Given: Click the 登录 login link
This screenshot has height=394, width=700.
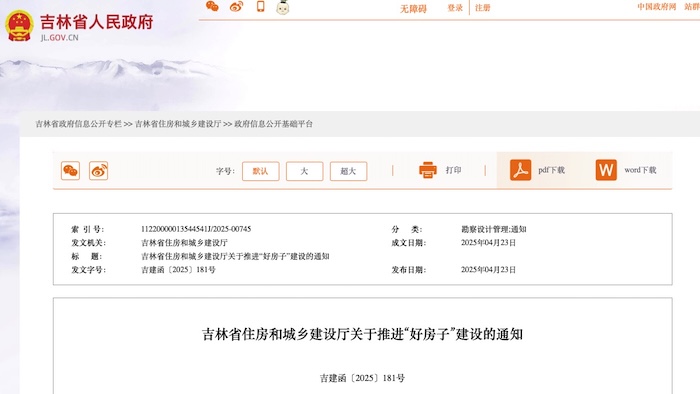Looking at the screenshot, I should pyautogui.click(x=455, y=8).
